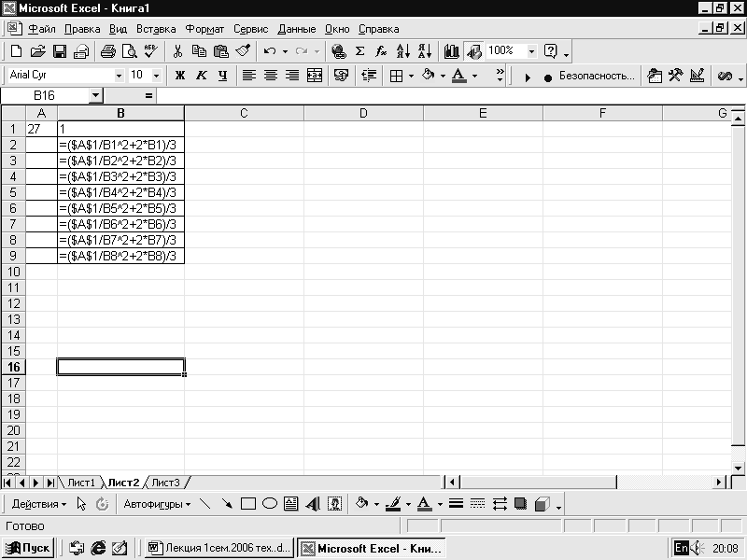Merge and center cells icon

(315, 76)
